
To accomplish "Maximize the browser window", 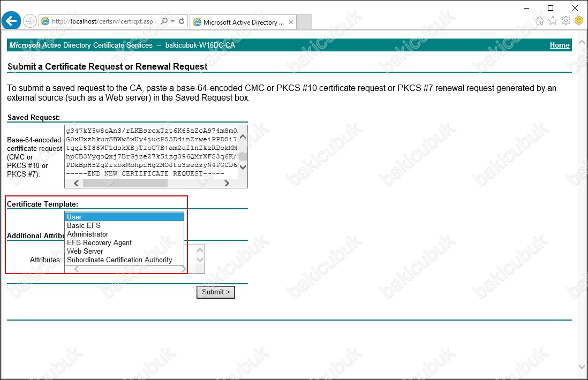I will tap(551, 8).
